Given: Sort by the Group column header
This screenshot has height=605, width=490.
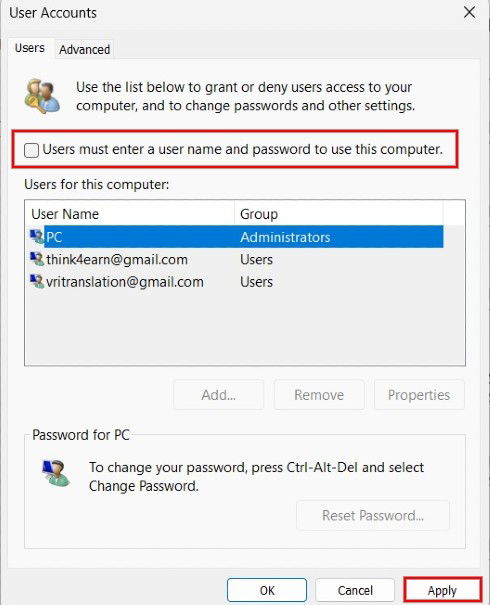Looking at the screenshot, I should 339,214.
